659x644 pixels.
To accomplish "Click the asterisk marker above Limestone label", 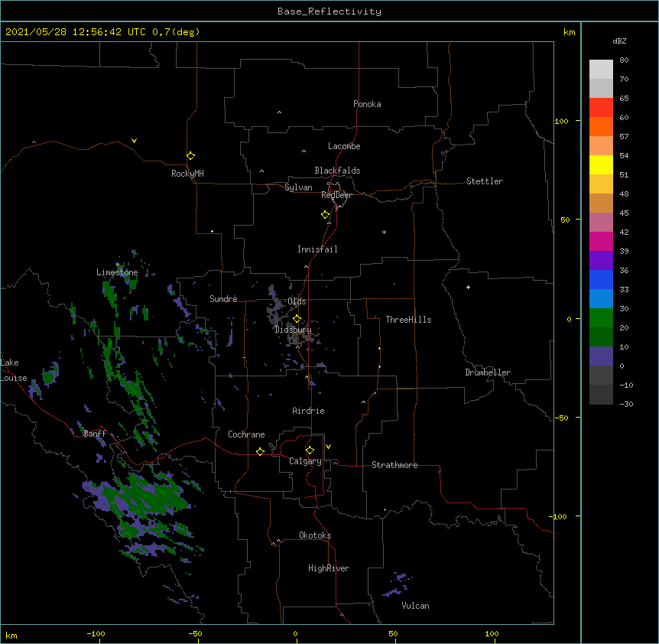I will (118, 265).
